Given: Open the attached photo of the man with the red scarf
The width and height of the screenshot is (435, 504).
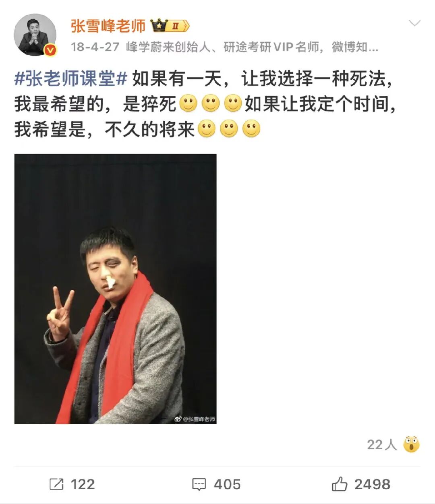Looking at the screenshot, I should point(116,289).
